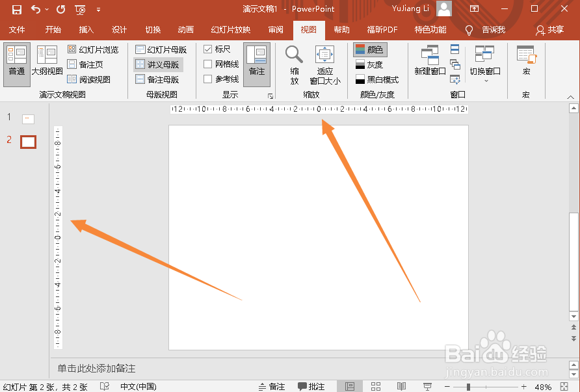Open the 文件 tab
The width and height of the screenshot is (580, 392).
[x=17, y=30]
